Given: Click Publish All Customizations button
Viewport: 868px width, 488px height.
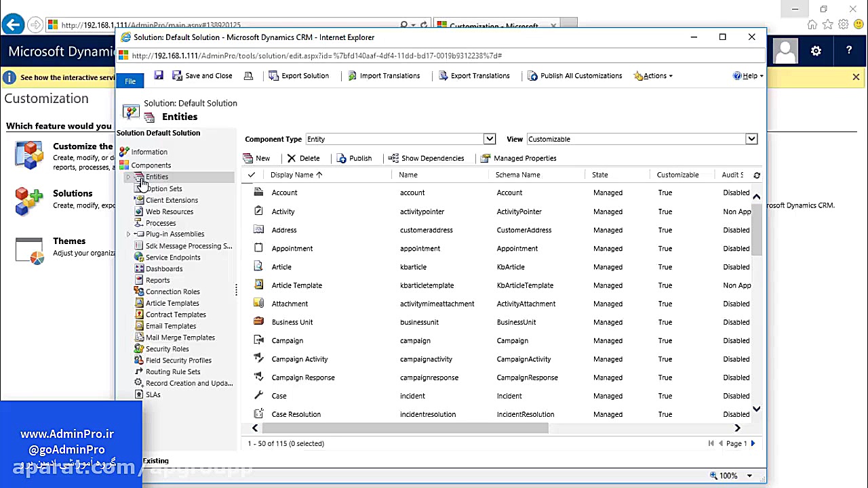Looking at the screenshot, I should coord(574,76).
